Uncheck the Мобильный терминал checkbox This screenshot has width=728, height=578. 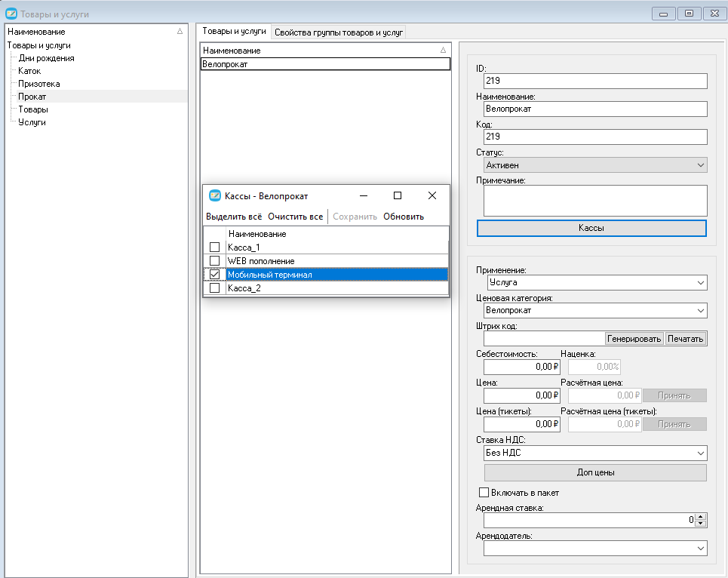(214, 275)
